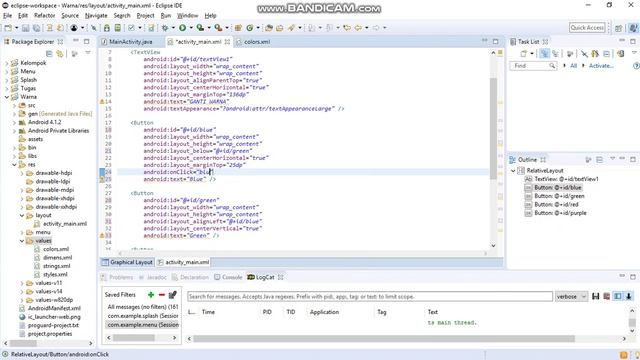Toggle Hide Completed Tasks in Task List

point(584,53)
